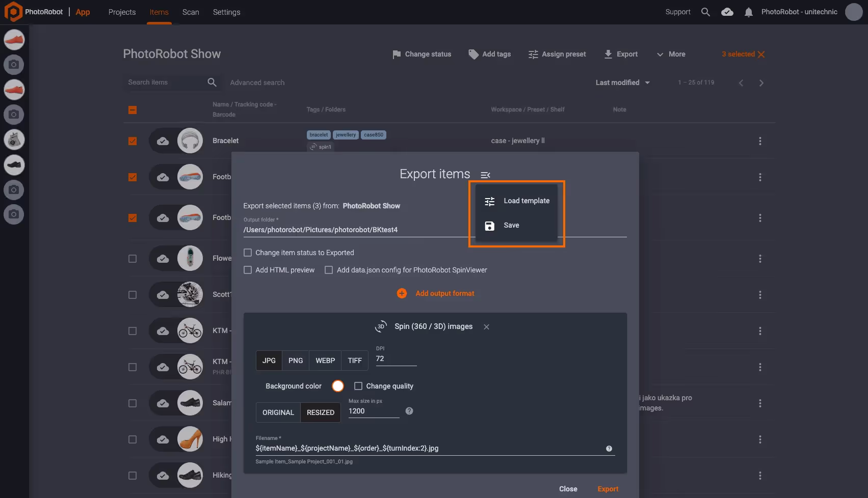Check the Scott row checkbox

point(133,295)
